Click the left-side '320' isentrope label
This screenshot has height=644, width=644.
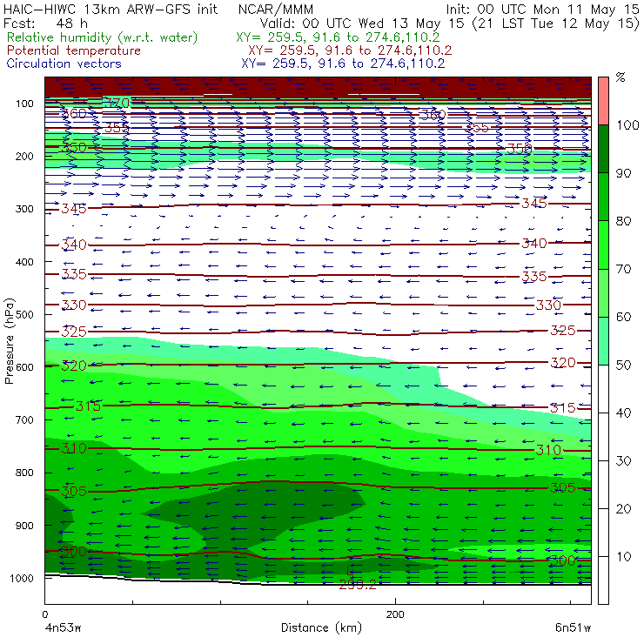click(74, 366)
